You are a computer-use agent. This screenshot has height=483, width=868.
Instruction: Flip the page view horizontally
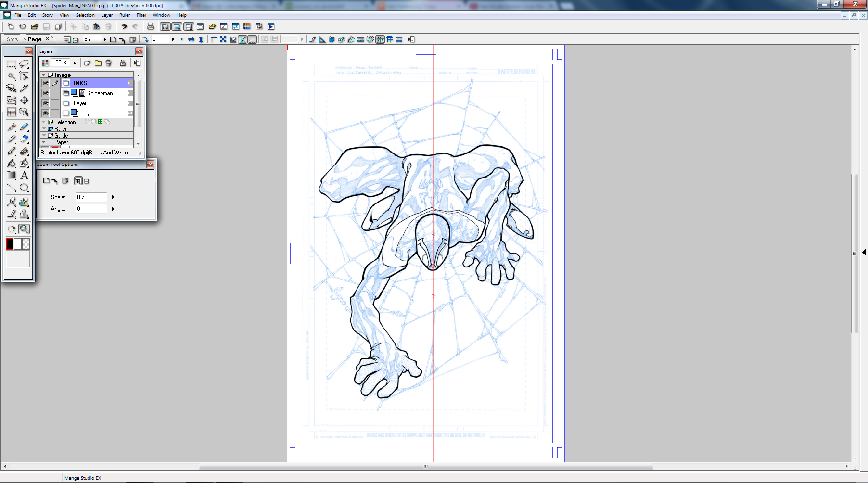191,39
